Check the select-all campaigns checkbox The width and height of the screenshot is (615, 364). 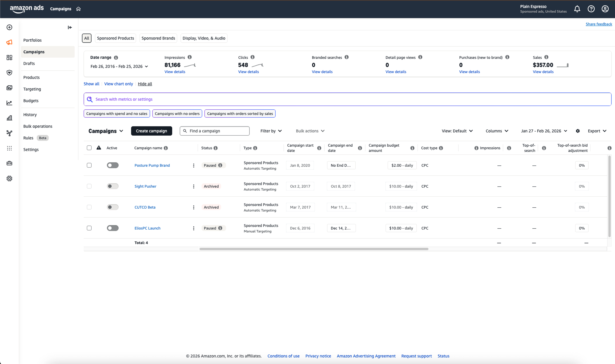click(89, 148)
